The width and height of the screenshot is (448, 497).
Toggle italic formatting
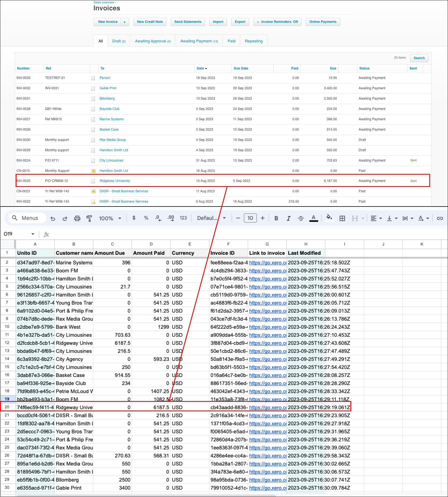(288, 218)
